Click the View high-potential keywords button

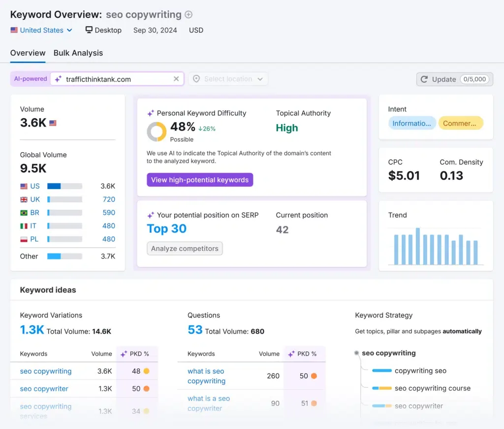point(199,180)
